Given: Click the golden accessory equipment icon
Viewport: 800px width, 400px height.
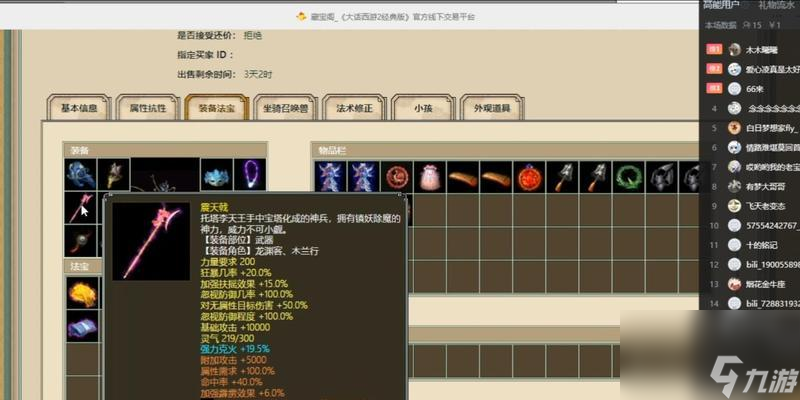Looking at the screenshot, I should click(x=114, y=174).
